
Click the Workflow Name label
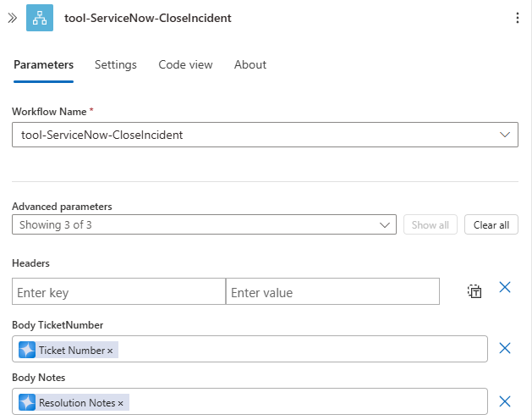(x=49, y=112)
